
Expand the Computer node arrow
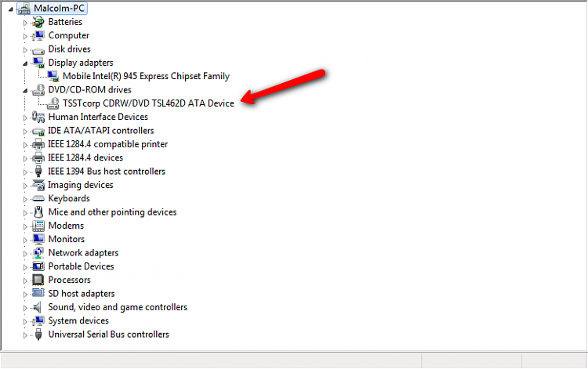click(x=25, y=36)
